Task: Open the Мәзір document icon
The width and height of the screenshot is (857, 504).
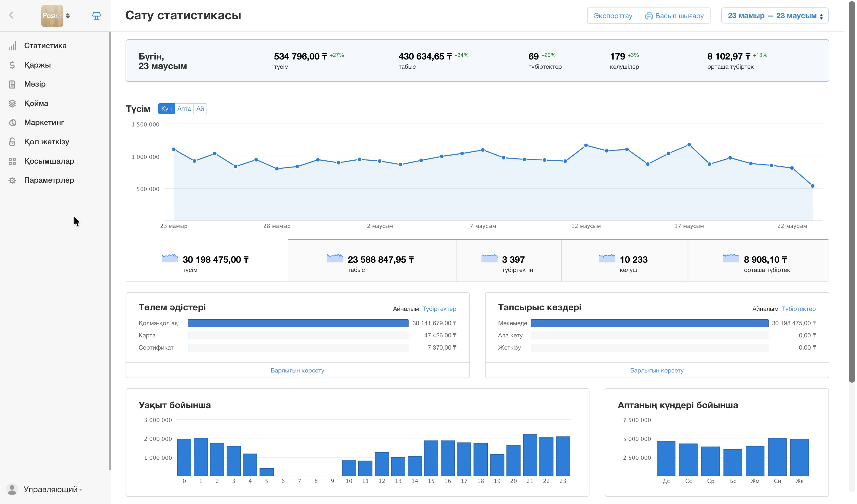Action: point(12,84)
